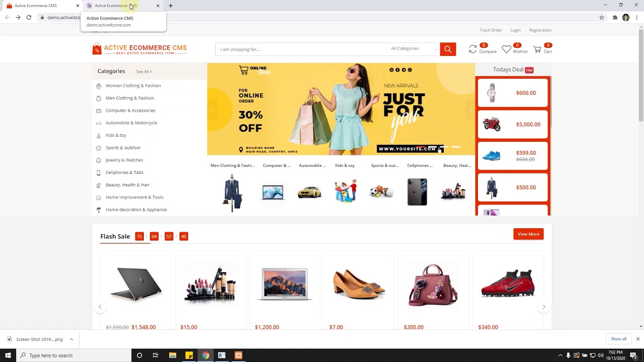Viewport: 644px width, 362px height.
Task: Click Men Clothing & Fashion category icon
Action: tap(99, 98)
